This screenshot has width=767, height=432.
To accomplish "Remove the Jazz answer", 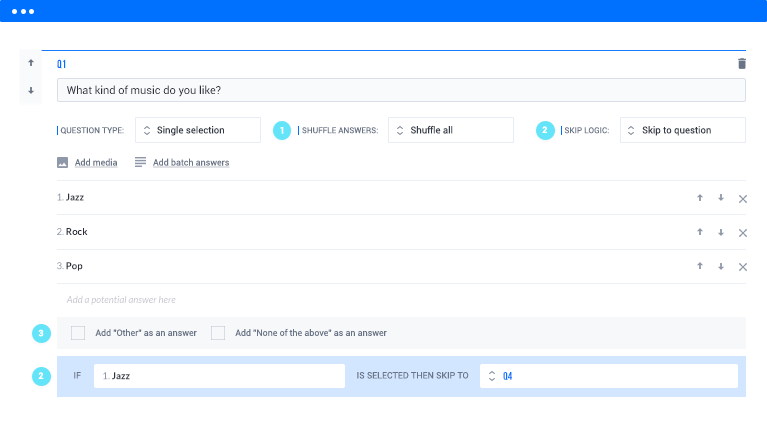I will pos(743,199).
